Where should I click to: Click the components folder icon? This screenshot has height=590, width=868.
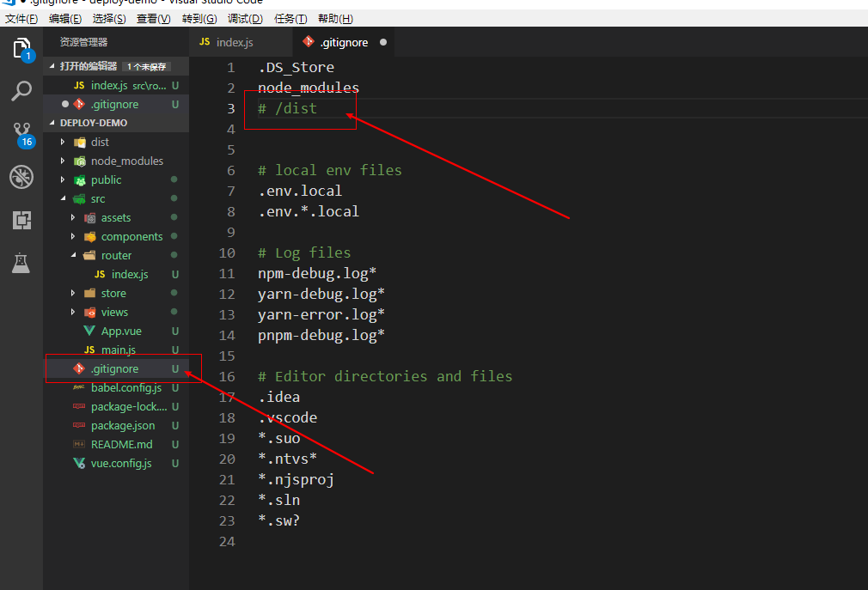pos(89,237)
